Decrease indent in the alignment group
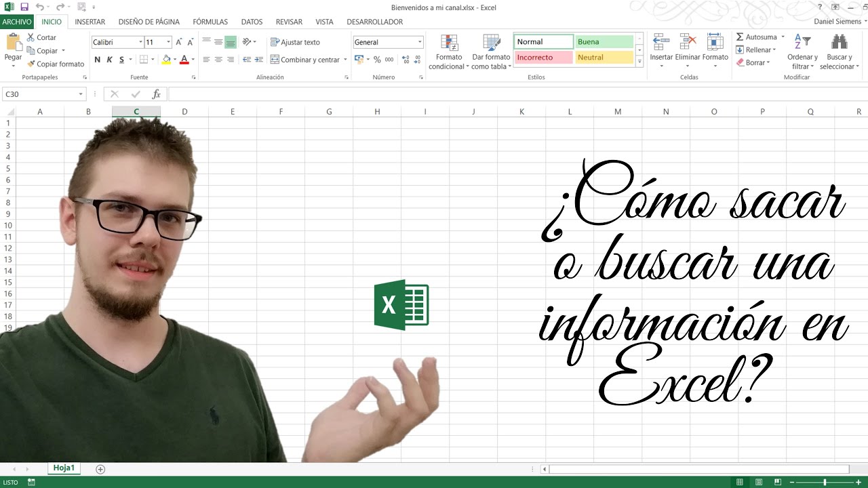Screen dimensions: 868x488 (247, 60)
